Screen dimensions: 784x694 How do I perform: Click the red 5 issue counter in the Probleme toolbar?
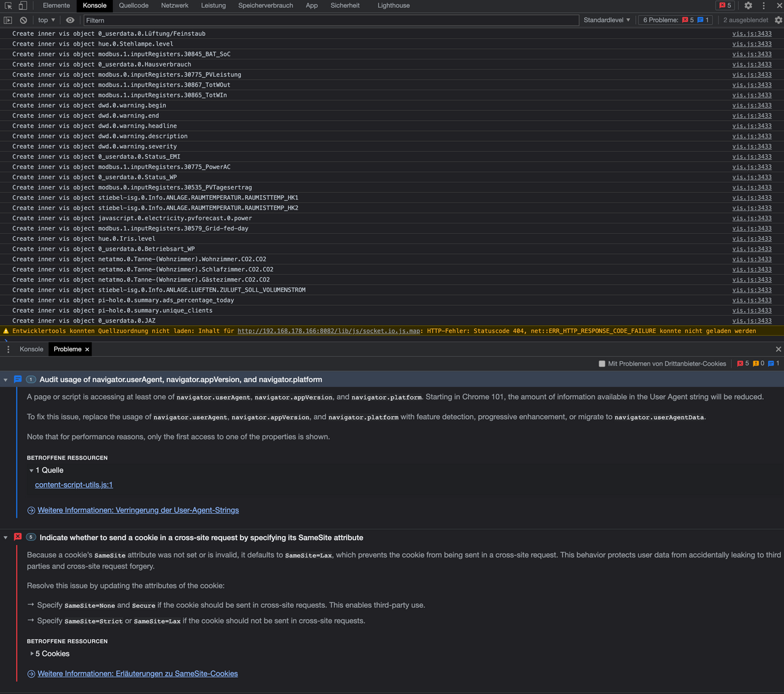coord(743,364)
